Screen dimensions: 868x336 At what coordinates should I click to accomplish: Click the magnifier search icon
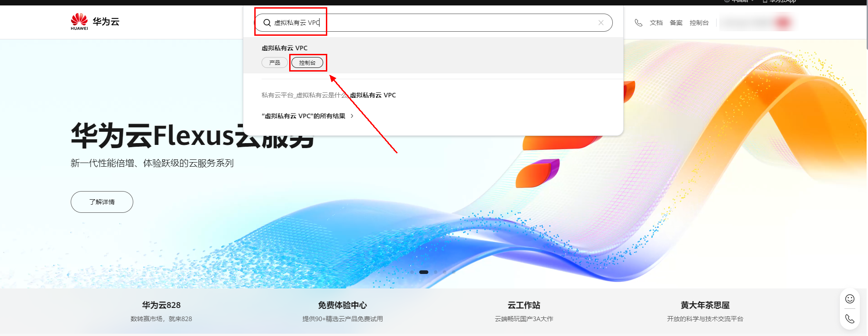pyautogui.click(x=267, y=23)
